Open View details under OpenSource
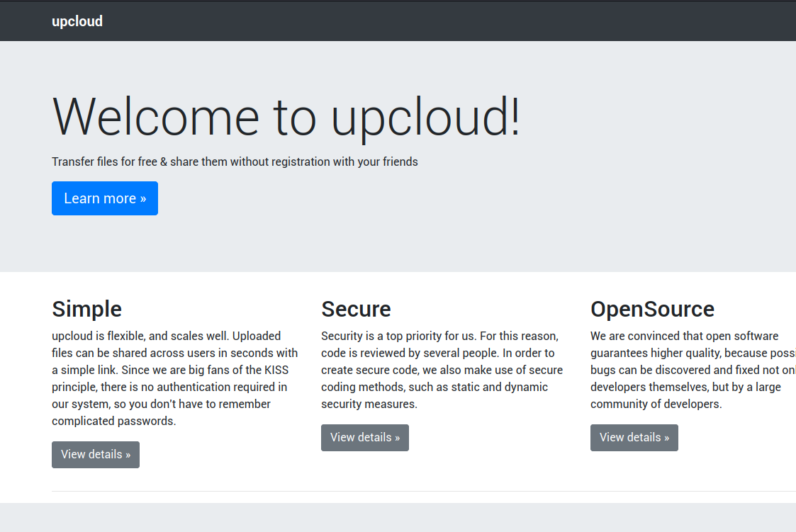 pos(634,438)
